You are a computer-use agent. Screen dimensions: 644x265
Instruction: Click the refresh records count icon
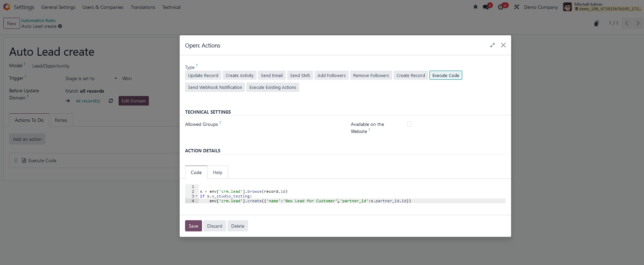pos(111,101)
